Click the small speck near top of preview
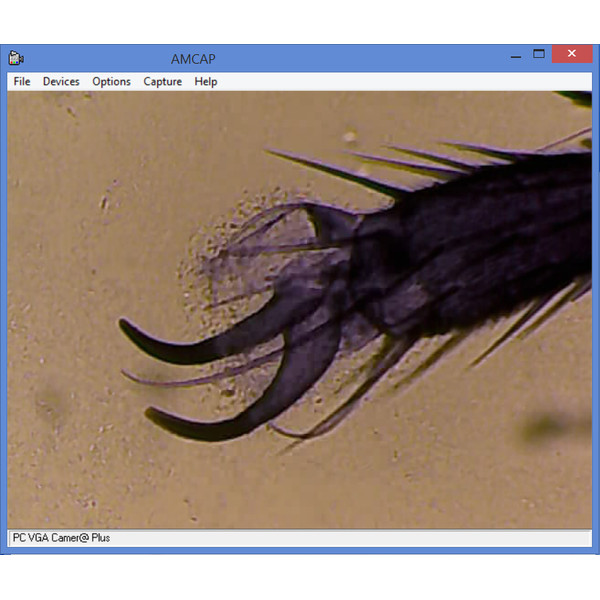The image size is (600, 600). pos(349,135)
